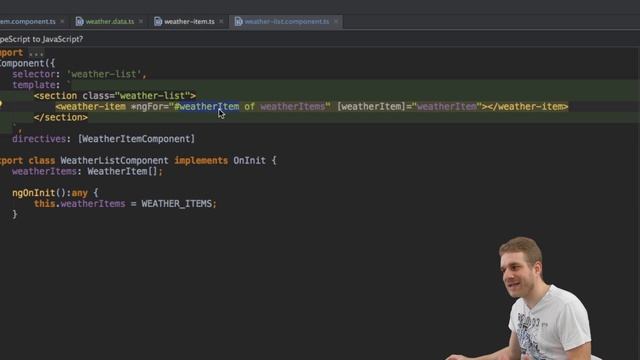Click the any return type keyword

[x=79, y=193]
